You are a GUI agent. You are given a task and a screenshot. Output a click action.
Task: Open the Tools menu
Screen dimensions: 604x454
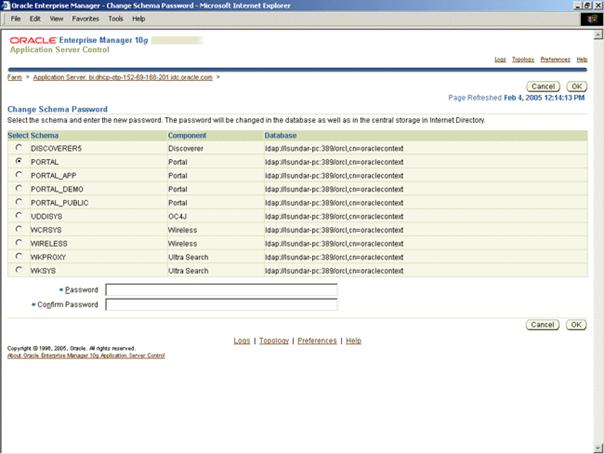(x=116, y=18)
